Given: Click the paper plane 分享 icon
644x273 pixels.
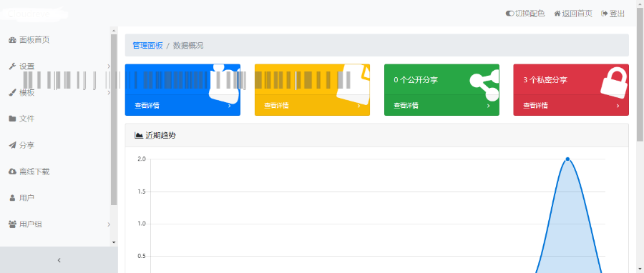Looking at the screenshot, I should point(12,145).
